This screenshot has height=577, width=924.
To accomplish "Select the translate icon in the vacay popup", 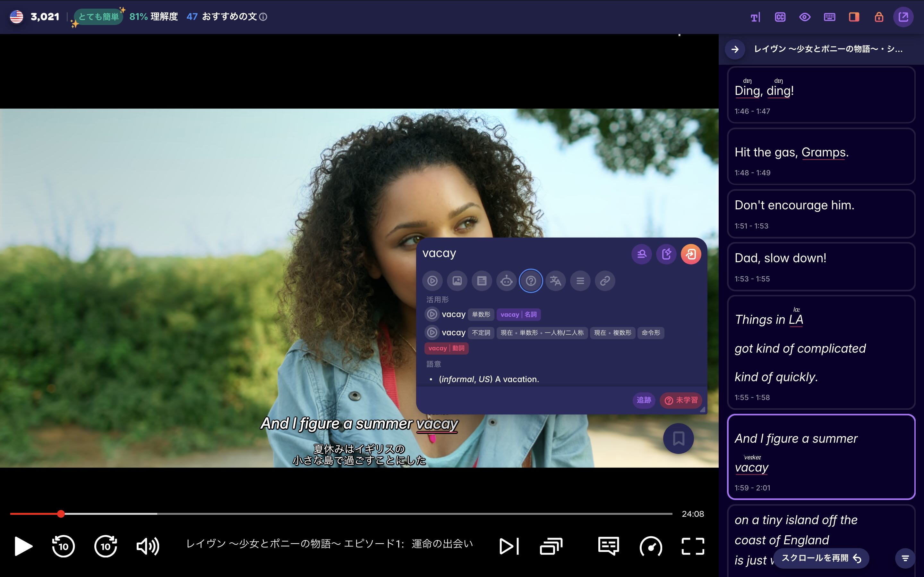I will 556,281.
